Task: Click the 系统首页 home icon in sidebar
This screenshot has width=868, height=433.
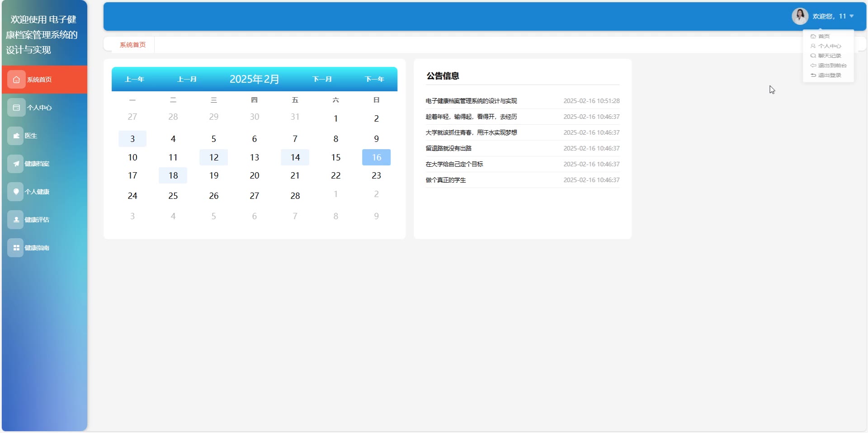Action: [x=16, y=80]
